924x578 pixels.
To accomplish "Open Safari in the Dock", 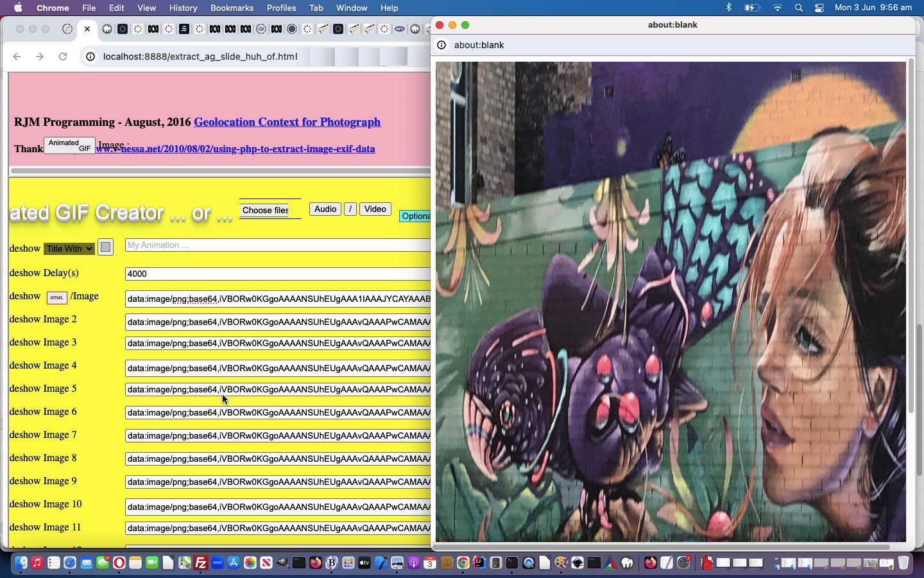I will tap(70, 563).
